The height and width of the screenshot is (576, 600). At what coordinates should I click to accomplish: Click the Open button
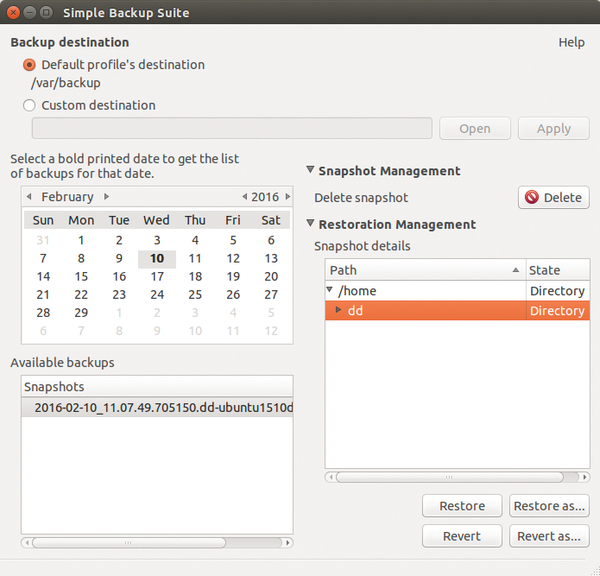(475, 128)
